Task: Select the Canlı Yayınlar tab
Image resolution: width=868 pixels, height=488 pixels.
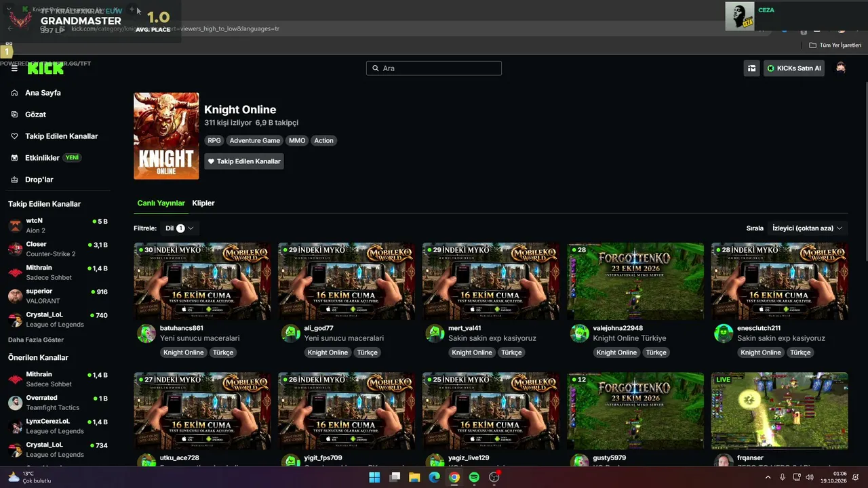Action: 161,203
